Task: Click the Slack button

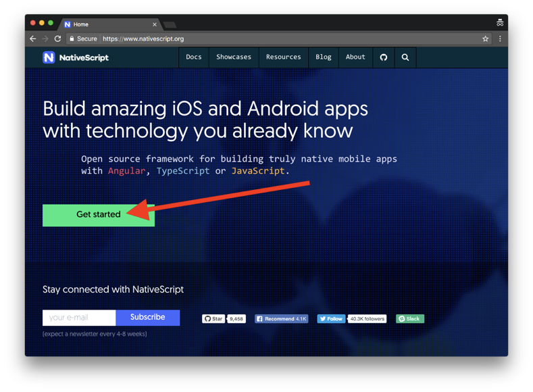Action: click(410, 318)
